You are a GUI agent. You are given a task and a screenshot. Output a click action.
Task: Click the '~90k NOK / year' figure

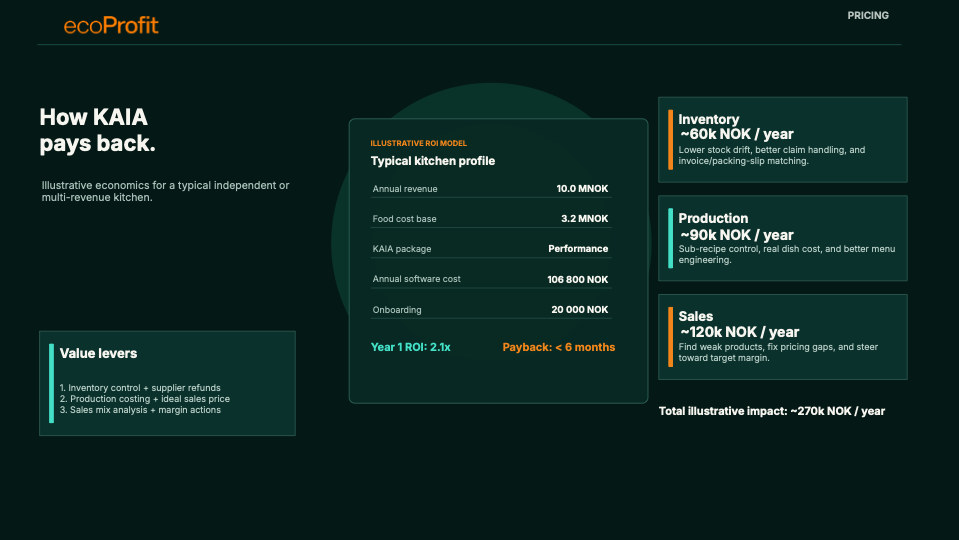click(x=736, y=235)
